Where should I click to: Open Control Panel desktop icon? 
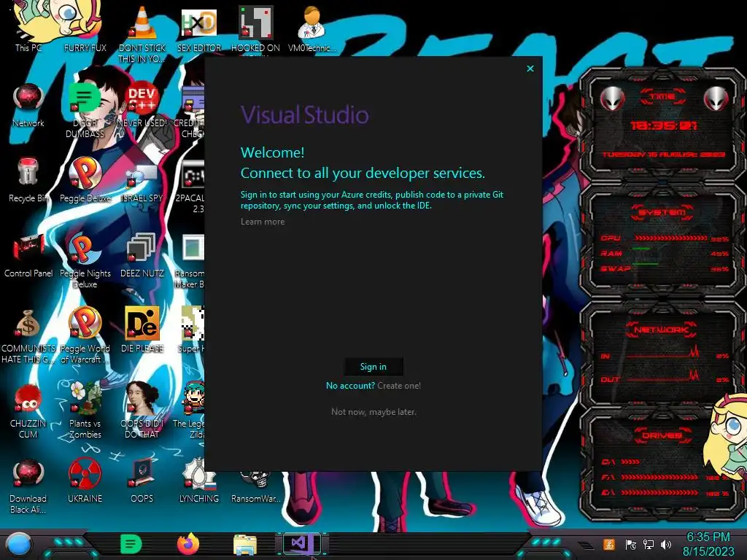[28, 254]
